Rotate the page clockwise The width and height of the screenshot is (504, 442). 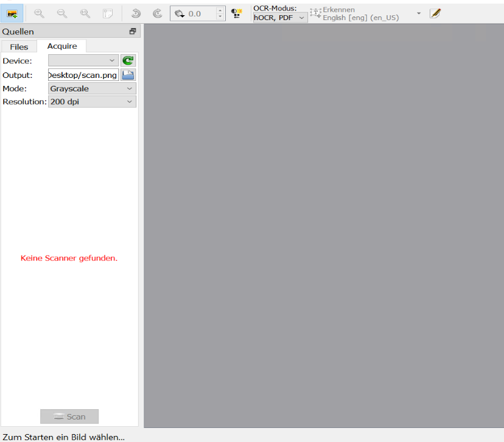(157, 13)
